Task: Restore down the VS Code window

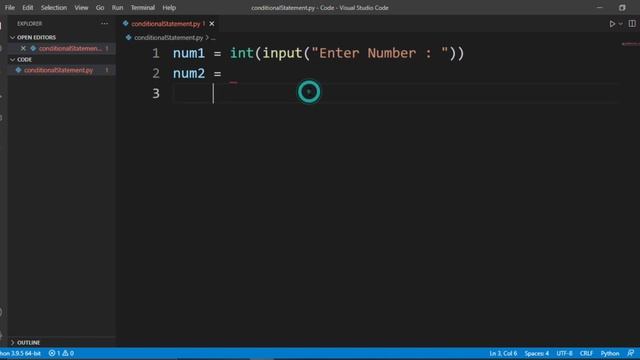Action: point(622,8)
